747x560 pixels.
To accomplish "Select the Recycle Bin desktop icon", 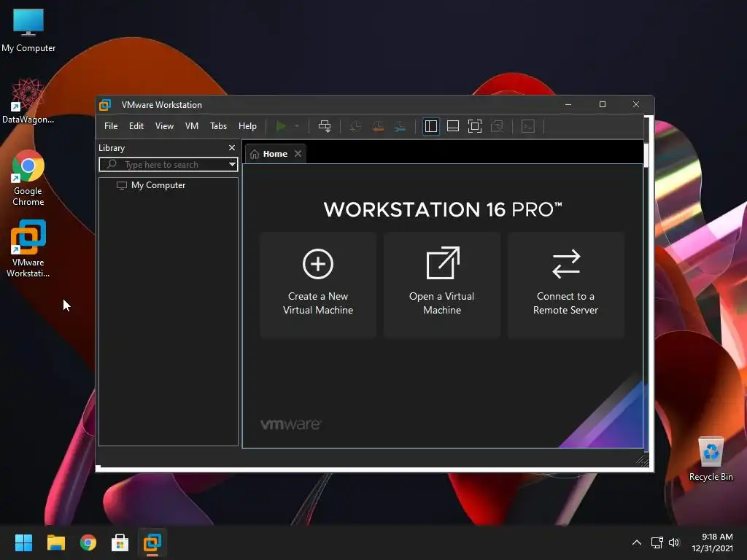I will 711,459.
